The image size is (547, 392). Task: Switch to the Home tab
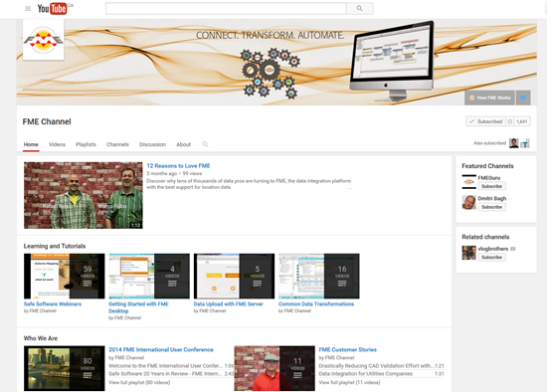click(x=31, y=144)
